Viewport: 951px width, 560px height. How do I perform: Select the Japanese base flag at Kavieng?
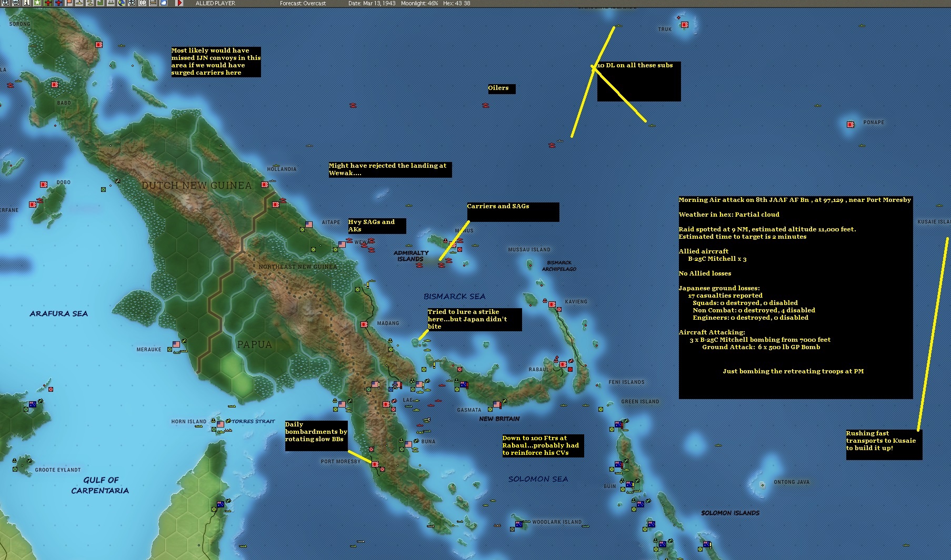coord(552,304)
